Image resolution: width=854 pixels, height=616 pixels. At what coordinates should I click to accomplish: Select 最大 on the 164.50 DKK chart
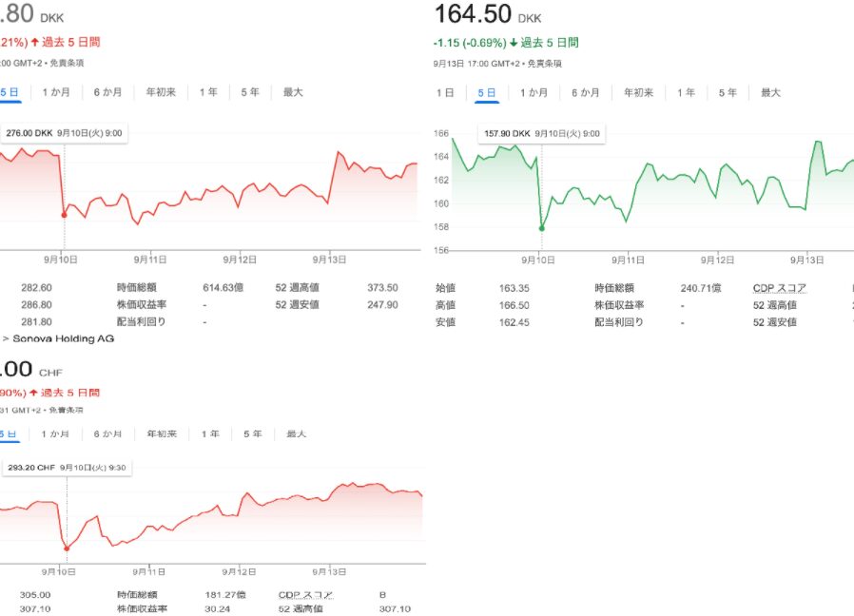pos(770,92)
